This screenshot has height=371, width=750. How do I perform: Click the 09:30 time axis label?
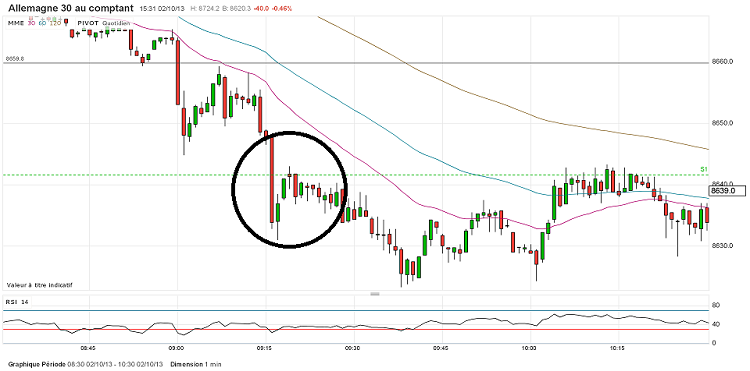click(x=353, y=348)
